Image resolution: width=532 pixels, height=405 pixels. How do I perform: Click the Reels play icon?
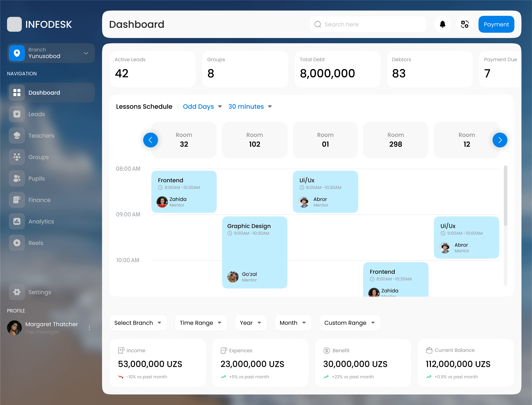coord(17,243)
